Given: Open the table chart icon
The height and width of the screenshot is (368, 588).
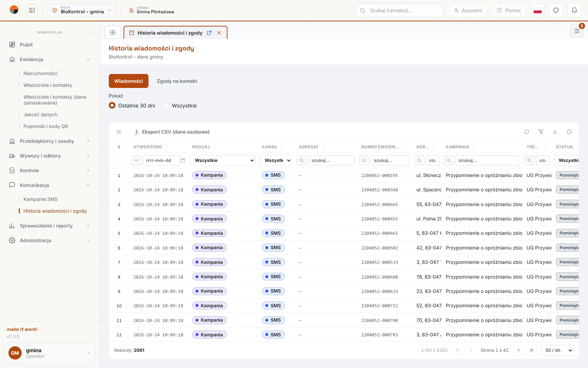Looking at the screenshot, I should click(x=555, y=132).
